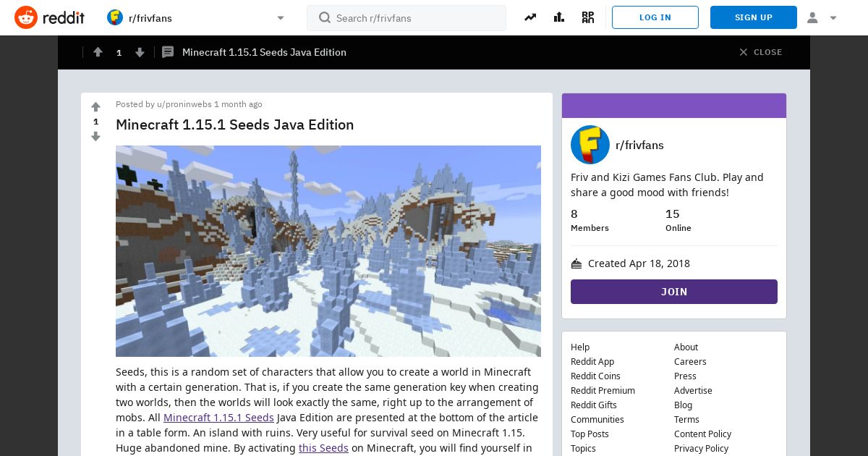Image resolution: width=868 pixels, height=456 pixels.
Task: Upvote the post beside the title
Action: pos(95,107)
